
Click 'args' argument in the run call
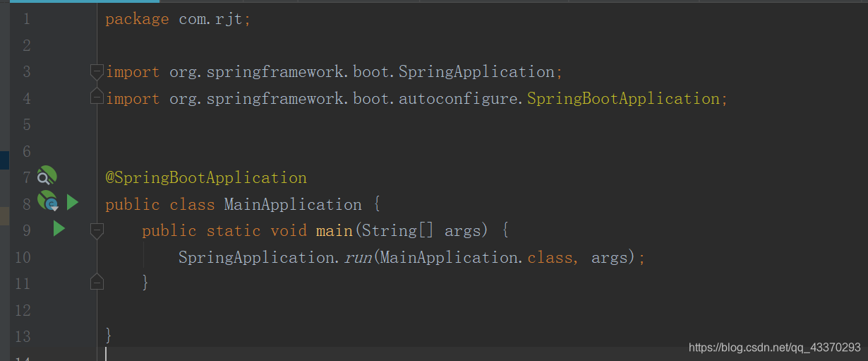(x=610, y=257)
